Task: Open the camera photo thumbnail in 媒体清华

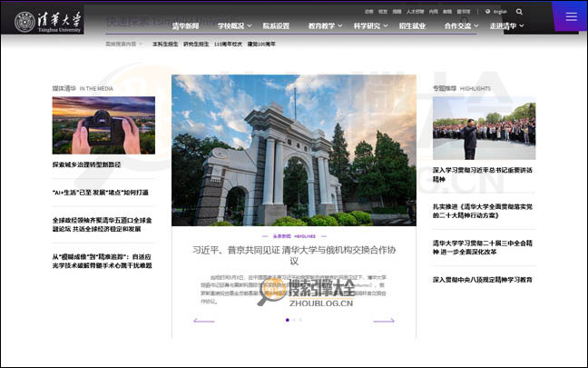Action: [x=103, y=125]
